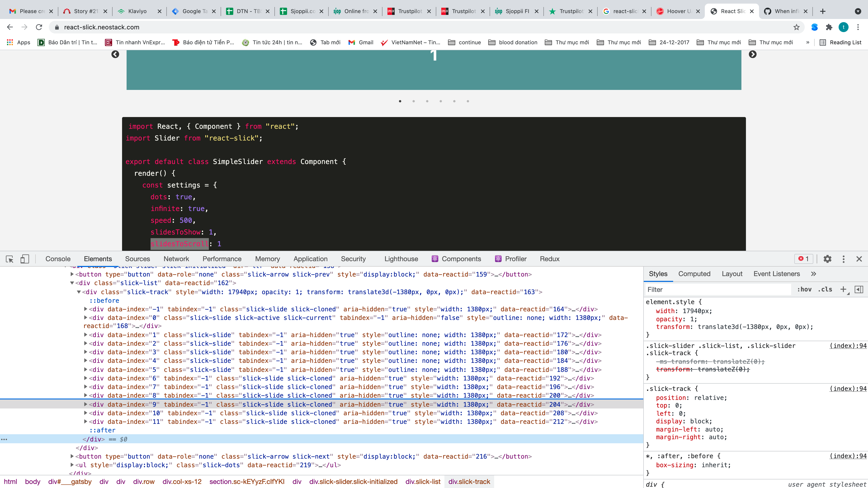Viewport: 868px width, 488px height.
Task: Click the inspect element picker icon
Action: pyautogui.click(x=9, y=259)
